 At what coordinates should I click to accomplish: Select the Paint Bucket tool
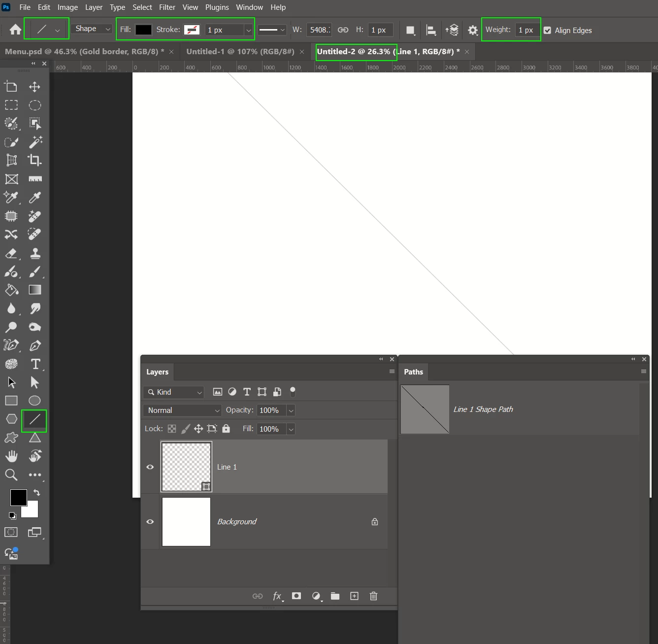coord(11,290)
